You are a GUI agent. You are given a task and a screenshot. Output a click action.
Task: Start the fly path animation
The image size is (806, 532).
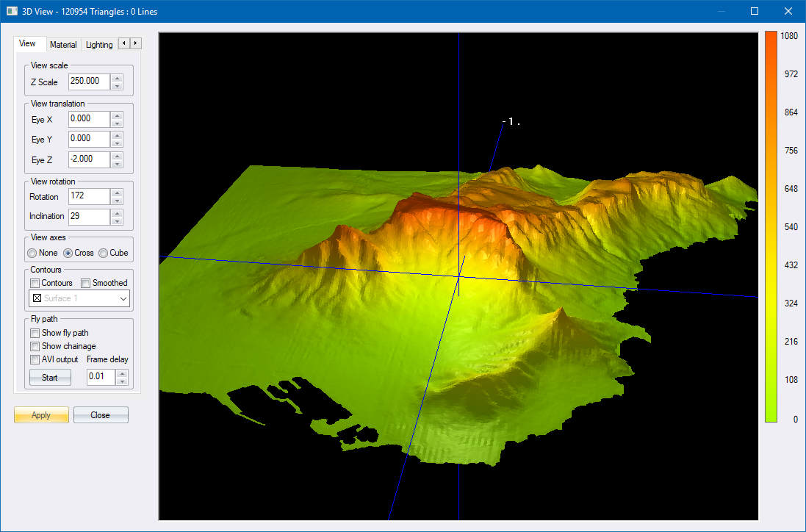(50, 377)
